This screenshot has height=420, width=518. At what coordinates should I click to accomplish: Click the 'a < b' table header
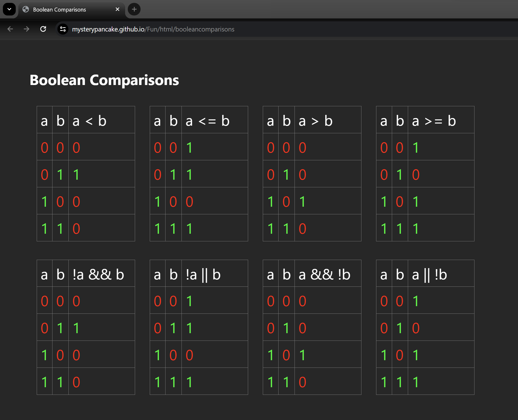click(89, 121)
